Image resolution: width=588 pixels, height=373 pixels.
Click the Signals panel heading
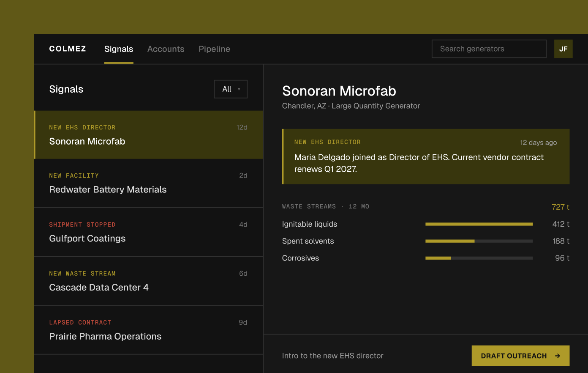(x=66, y=89)
